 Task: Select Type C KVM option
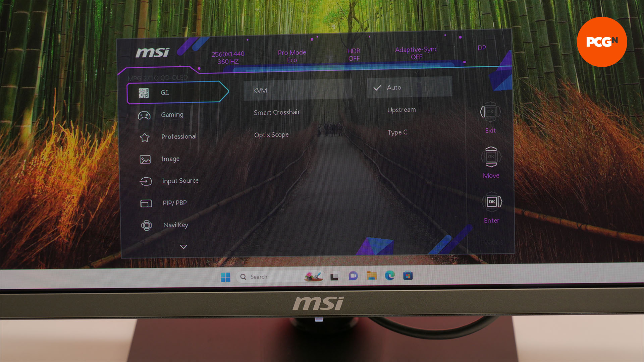tap(397, 132)
